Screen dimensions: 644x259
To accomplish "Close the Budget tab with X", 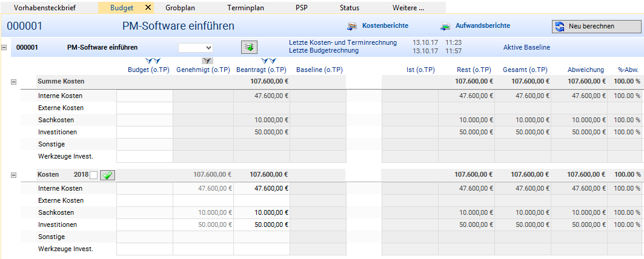I will pyautogui.click(x=148, y=8).
